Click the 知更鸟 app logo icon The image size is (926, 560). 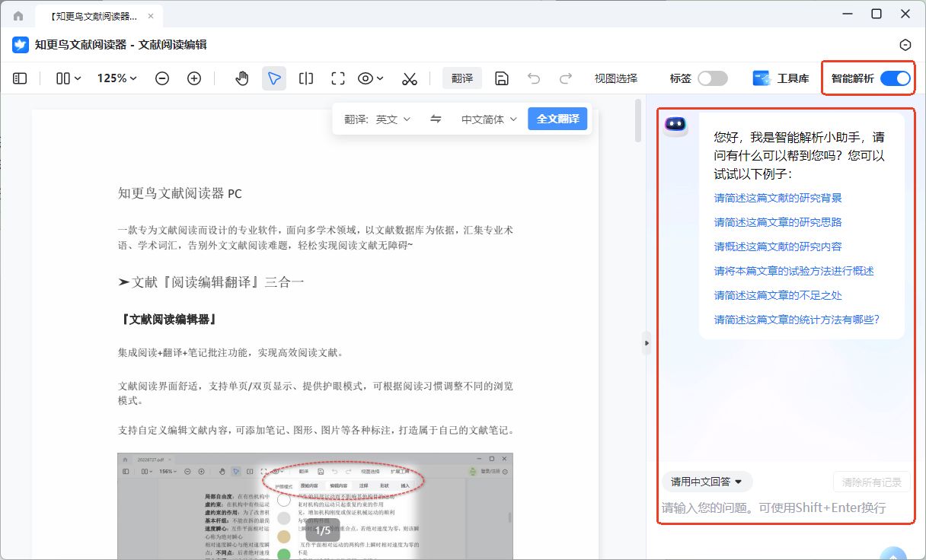(x=21, y=45)
